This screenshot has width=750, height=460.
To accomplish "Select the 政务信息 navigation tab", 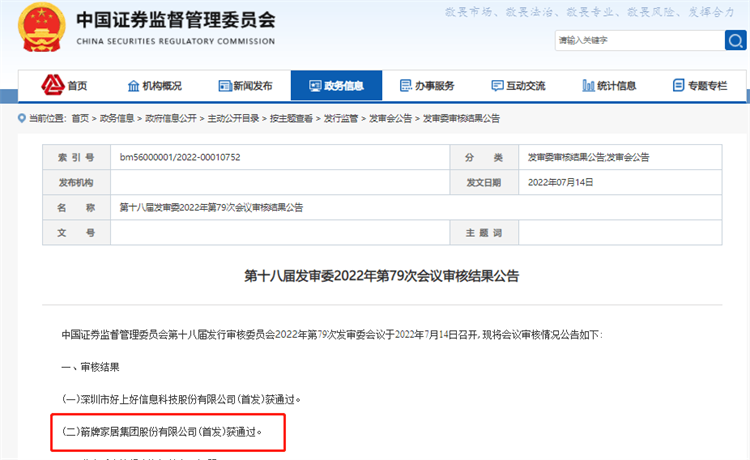I will pyautogui.click(x=336, y=86).
